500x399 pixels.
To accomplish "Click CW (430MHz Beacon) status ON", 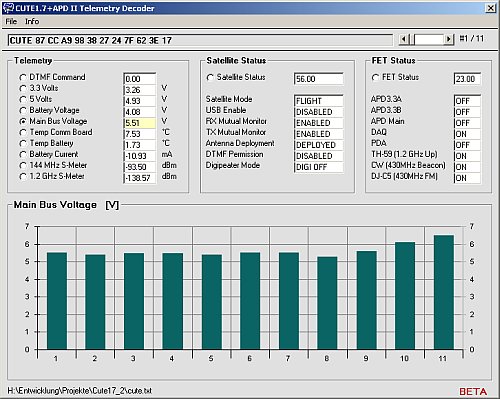I will [x=467, y=167].
